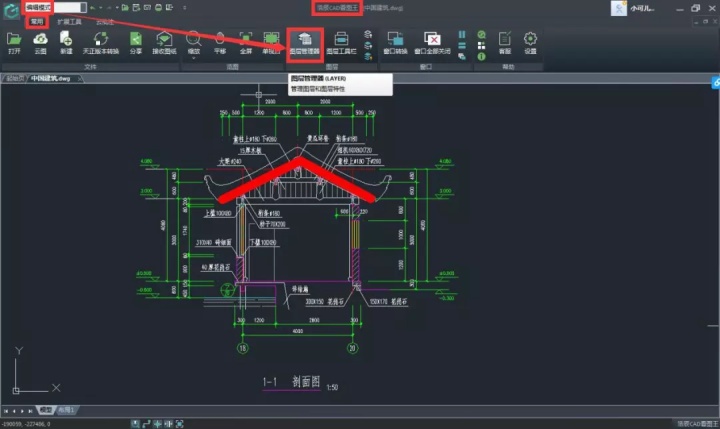
Task: Switch to 模型 model tab
Action: point(45,410)
